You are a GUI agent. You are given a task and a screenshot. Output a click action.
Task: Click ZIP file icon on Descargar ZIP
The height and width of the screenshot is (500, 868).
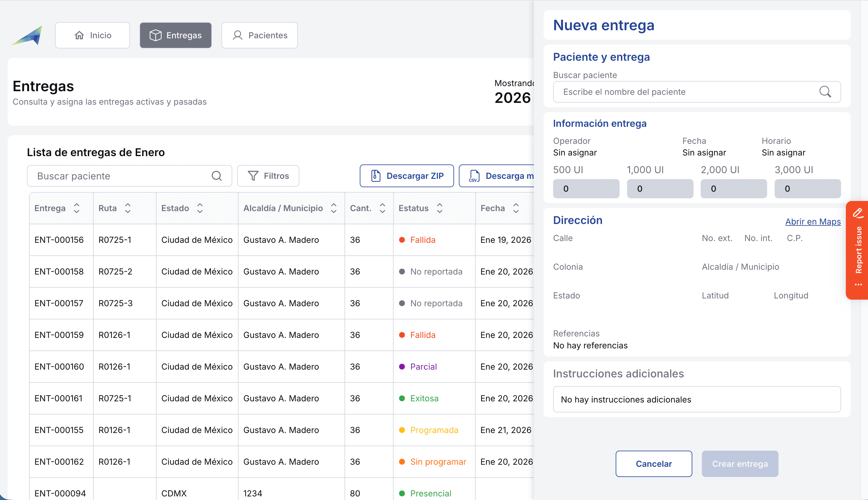376,176
